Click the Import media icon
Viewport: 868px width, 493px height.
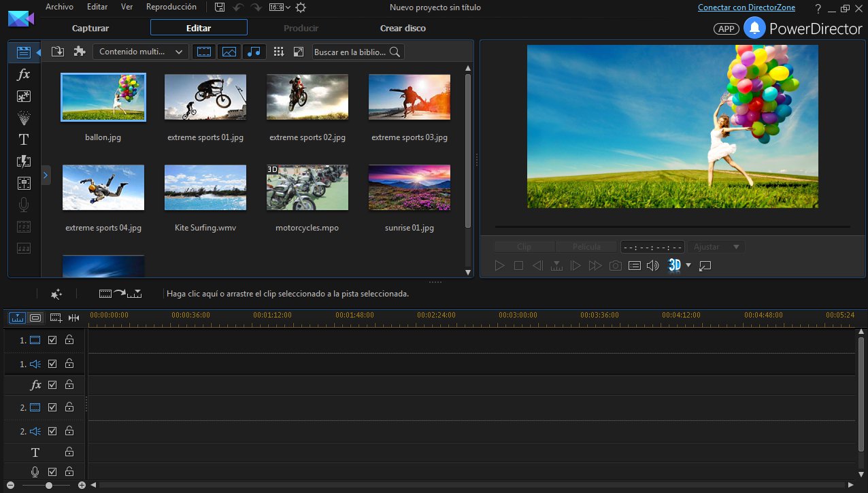coord(58,52)
